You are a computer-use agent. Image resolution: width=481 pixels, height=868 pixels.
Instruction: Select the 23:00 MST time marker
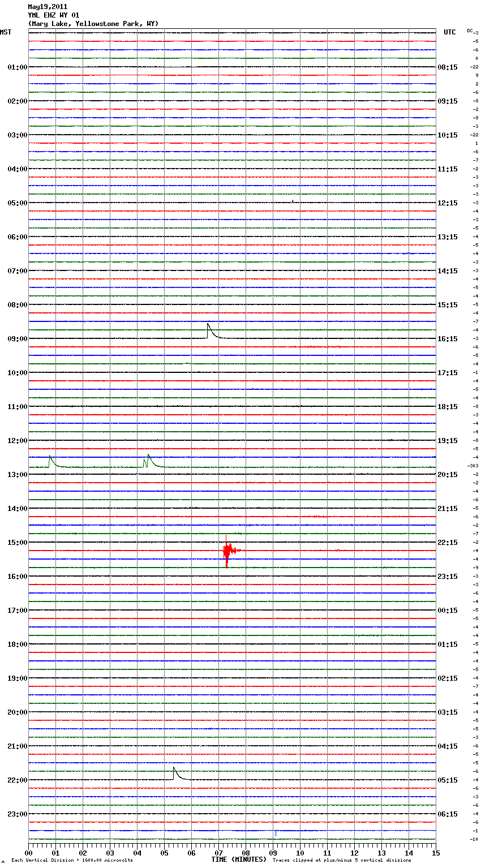[x=17, y=814]
